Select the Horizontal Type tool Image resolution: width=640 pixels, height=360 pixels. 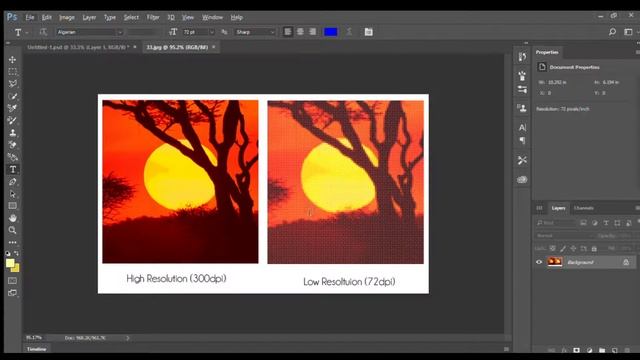pos(13,169)
